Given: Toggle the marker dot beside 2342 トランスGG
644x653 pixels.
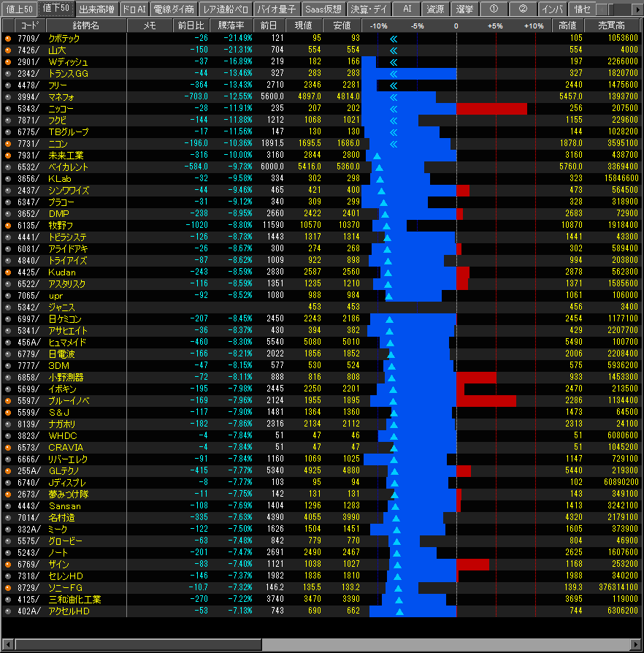Looking at the screenshot, I should click(8, 74).
